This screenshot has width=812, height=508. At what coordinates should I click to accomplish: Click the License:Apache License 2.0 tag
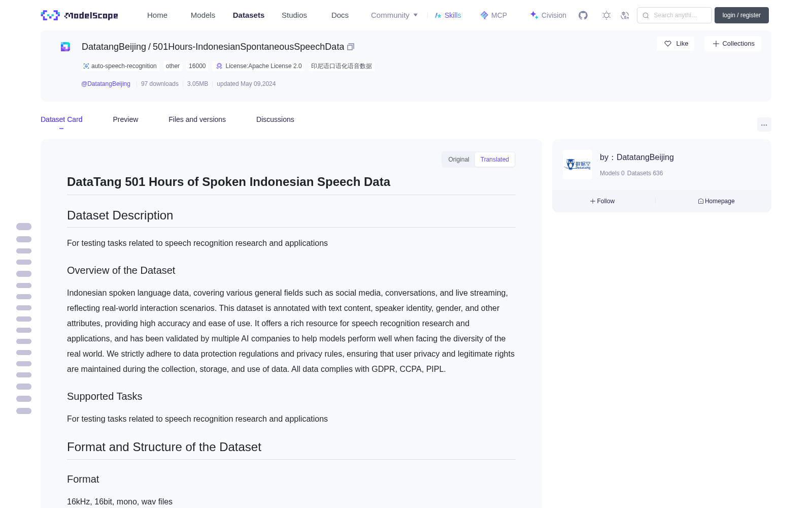(259, 66)
